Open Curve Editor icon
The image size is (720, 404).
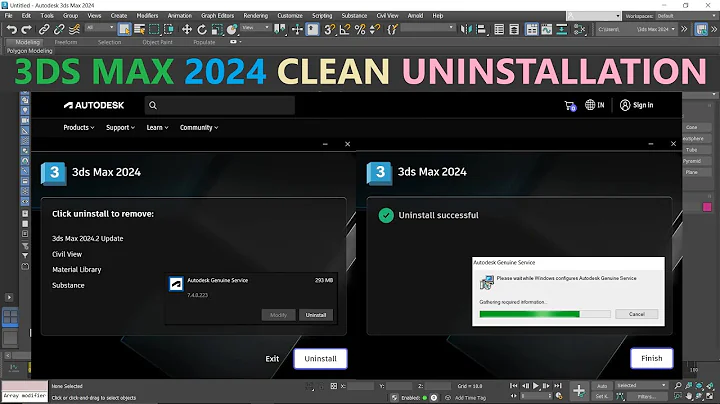coord(547,29)
